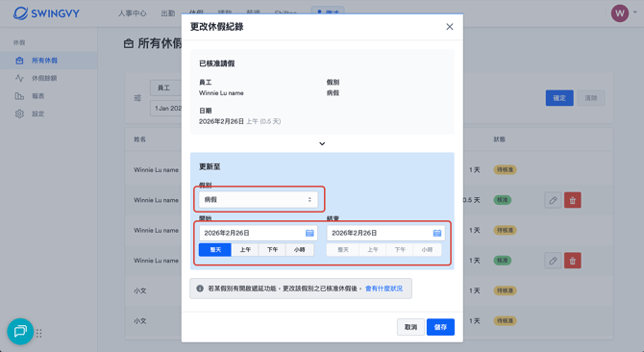Open the 假別 dropdown showing 病假
The image size is (644, 352).
coord(258,200)
